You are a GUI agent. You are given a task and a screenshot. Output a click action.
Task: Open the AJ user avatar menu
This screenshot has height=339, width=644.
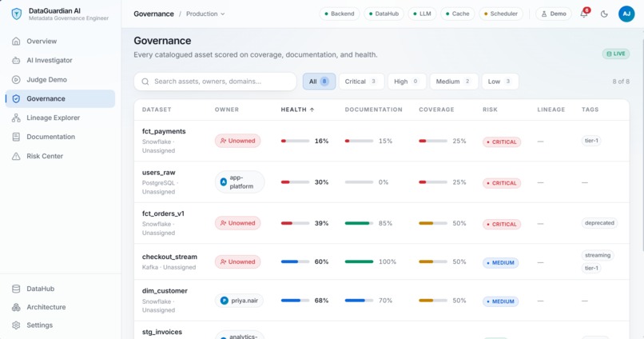pyautogui.click(x=626, y=14)
